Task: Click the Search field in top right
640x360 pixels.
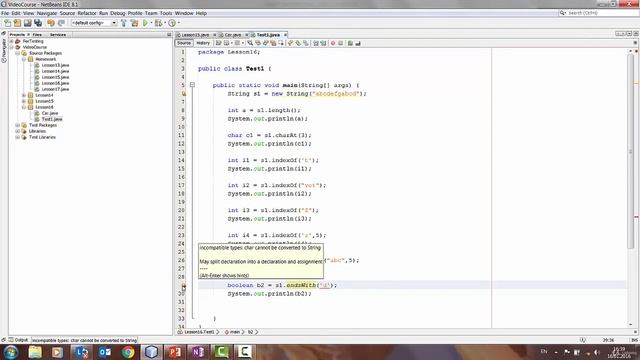Action: coord(598,13)
